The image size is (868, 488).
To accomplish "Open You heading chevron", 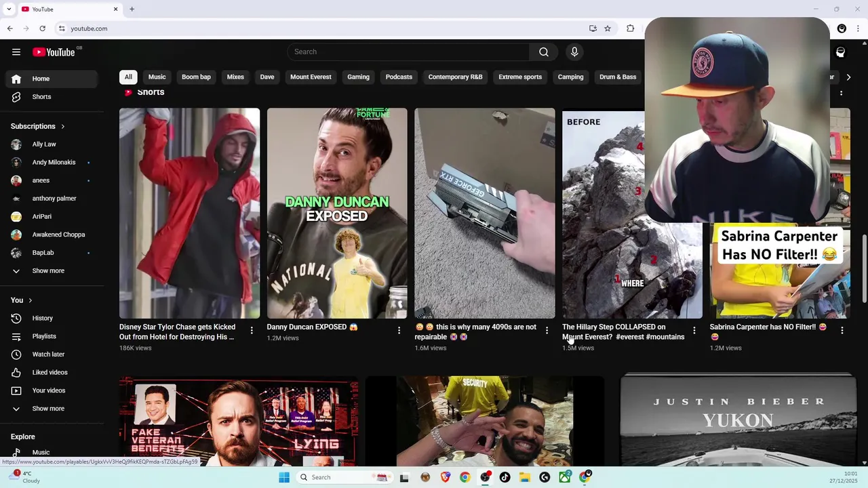I will click(30, 300).
